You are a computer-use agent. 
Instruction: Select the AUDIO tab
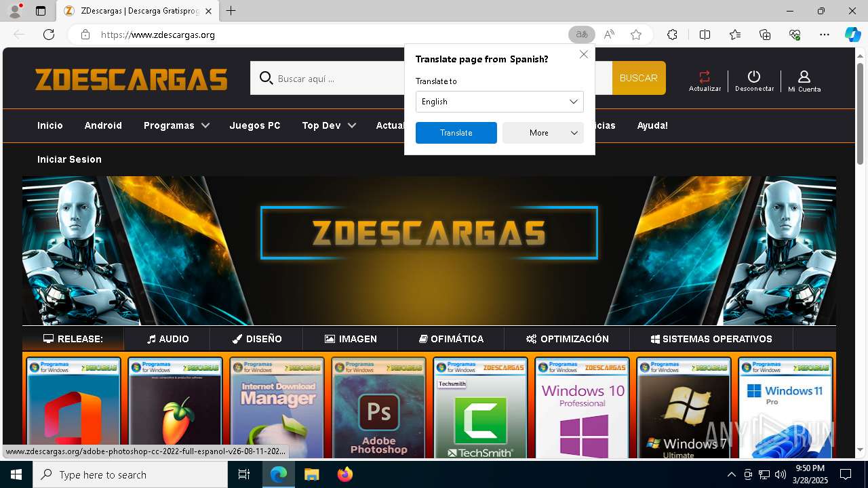click(x=167, y=339)
